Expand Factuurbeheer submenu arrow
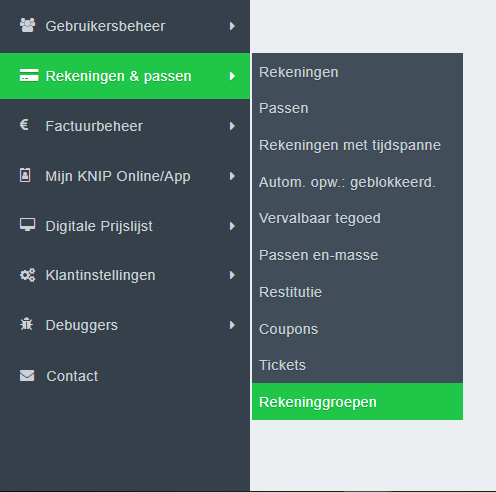Viewport: 496px width, 492px height. 232,126
